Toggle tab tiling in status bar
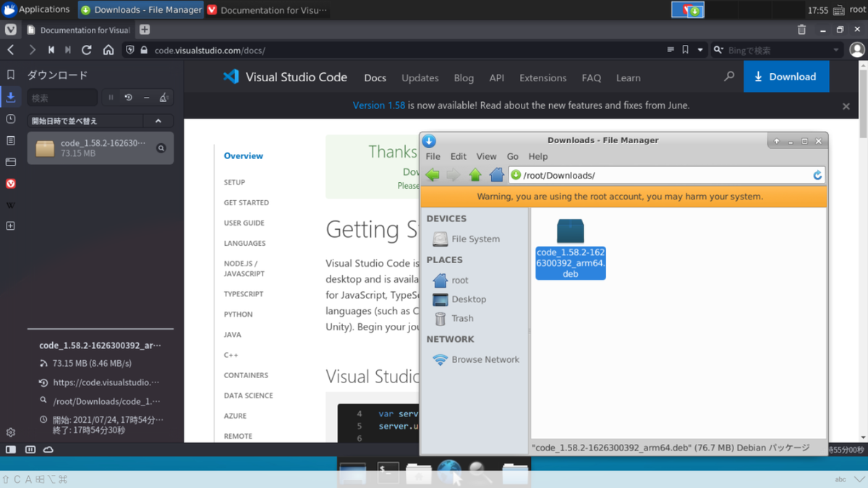The width and height of the screenshot is (868, 488). (30, 449)
